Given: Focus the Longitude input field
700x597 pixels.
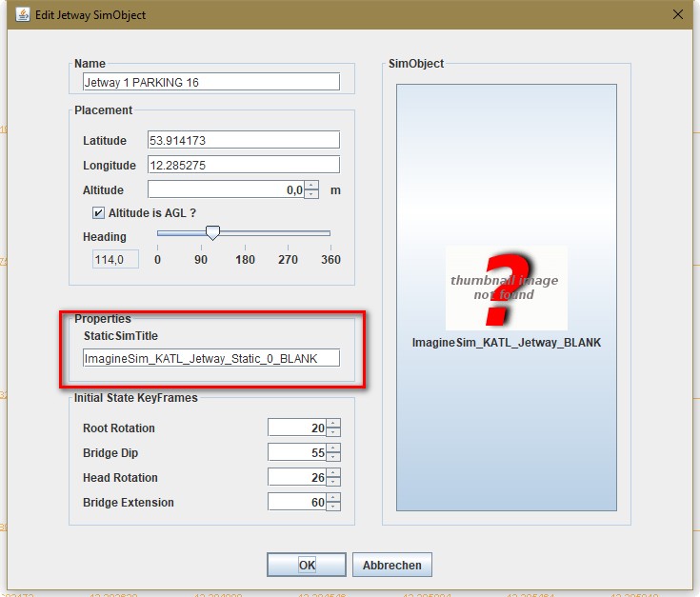Looking at the screenshot, I should [x=244, y=165].
